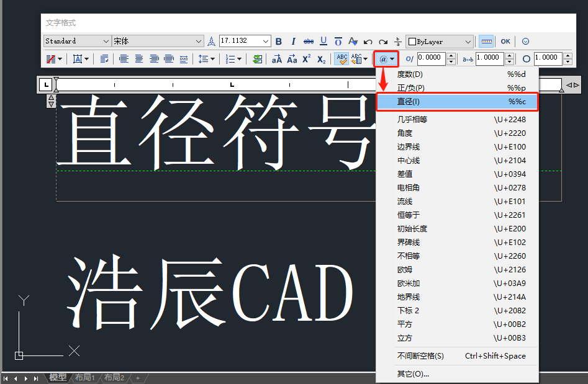
Task: Toggle the spell check button
Action: [x=341, y=59]
